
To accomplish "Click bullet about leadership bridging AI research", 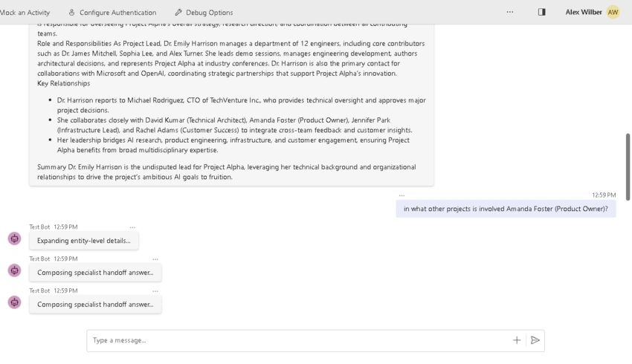I will [233, 145].
